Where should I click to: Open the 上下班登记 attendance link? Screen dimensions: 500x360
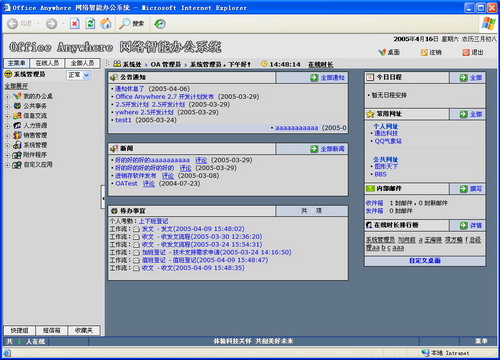click(x=153, y=221)
